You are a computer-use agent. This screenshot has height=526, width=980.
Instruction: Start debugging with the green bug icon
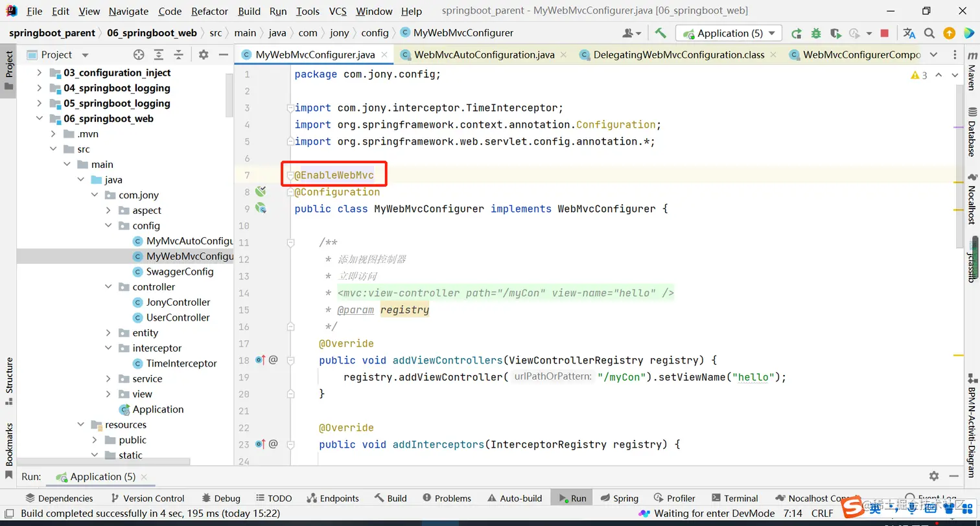pos(816,33)
